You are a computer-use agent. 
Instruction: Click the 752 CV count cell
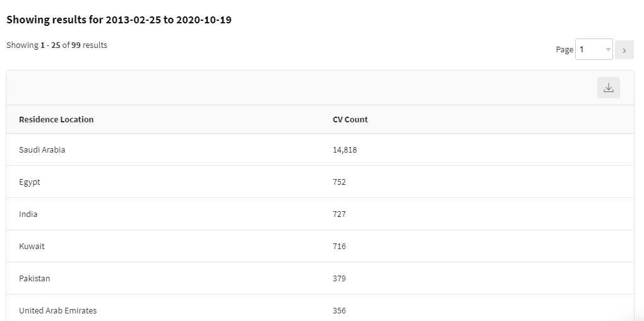coord(340,182)
